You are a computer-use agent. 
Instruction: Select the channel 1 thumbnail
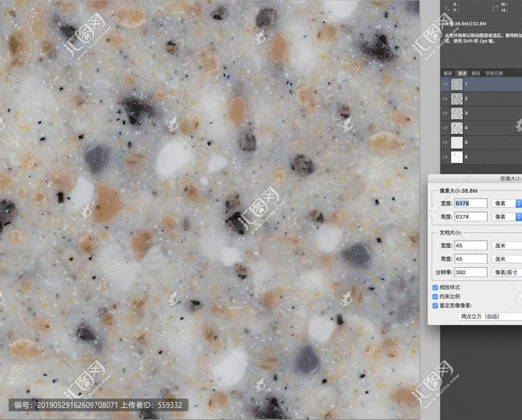(457, 84)
